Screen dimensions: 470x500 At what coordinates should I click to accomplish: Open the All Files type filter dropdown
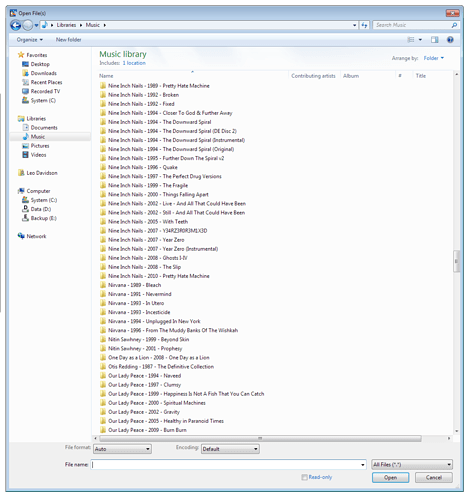412,464
